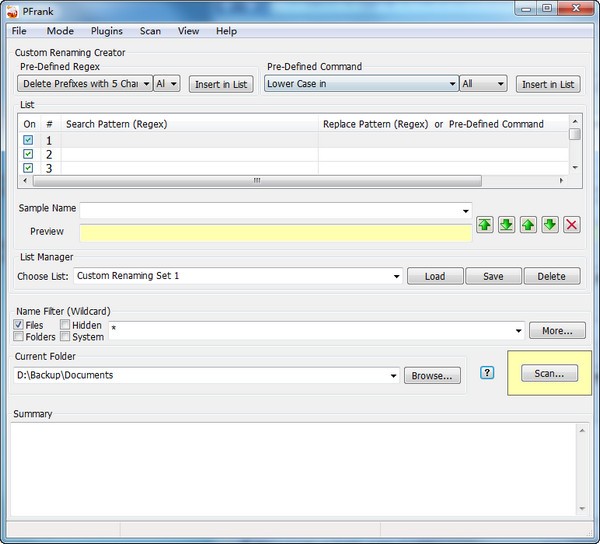The height and width of the screenshot is (544, 600).
Task: Toggle the Files checkbox
Action: click(x=18, y=325)
